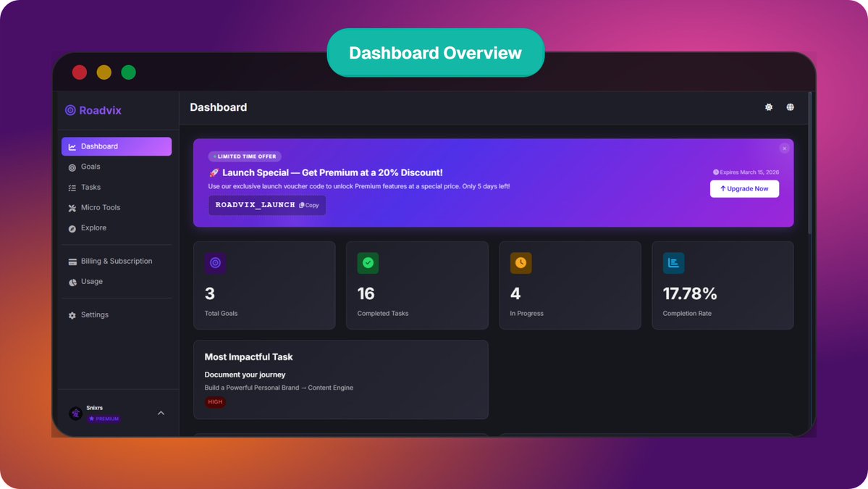Click the green window maximize dot

(128, 72)
